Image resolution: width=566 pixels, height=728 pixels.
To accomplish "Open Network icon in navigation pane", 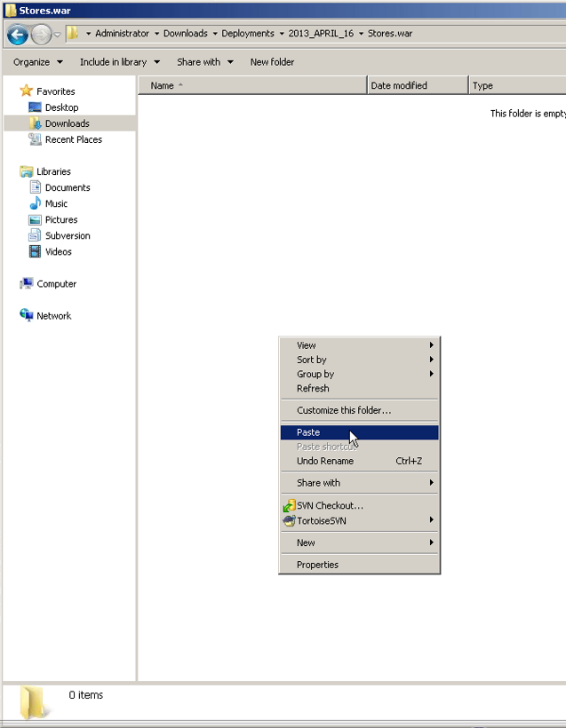I will click(x=27, y=316).
